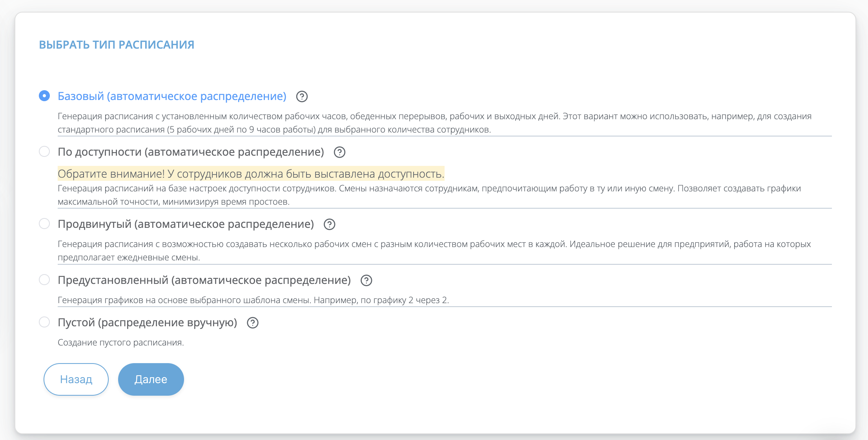
Task: Click the Создание пустого расписания description
Action: [121, 342]
